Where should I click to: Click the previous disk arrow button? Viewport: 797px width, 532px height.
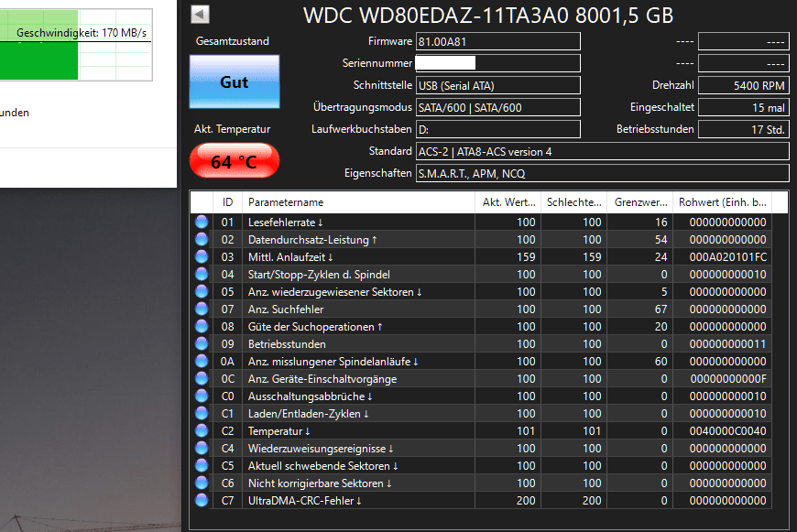pos(200,15)
